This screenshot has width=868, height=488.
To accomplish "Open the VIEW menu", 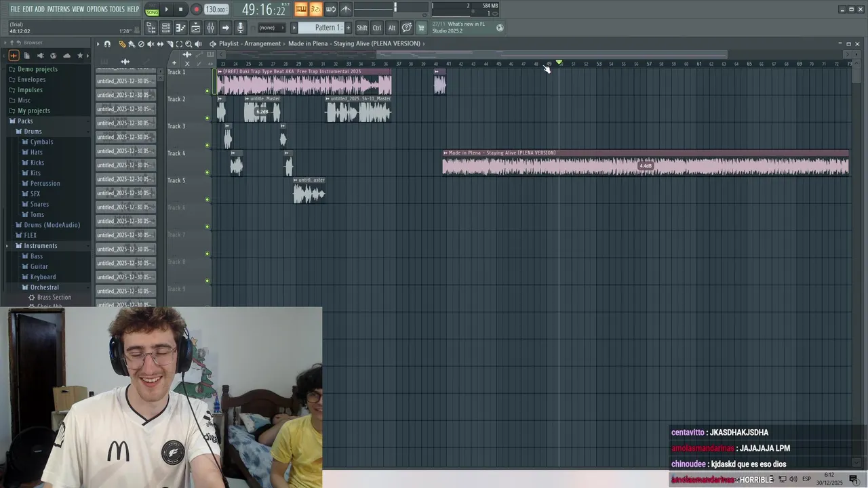I will 78,9.
